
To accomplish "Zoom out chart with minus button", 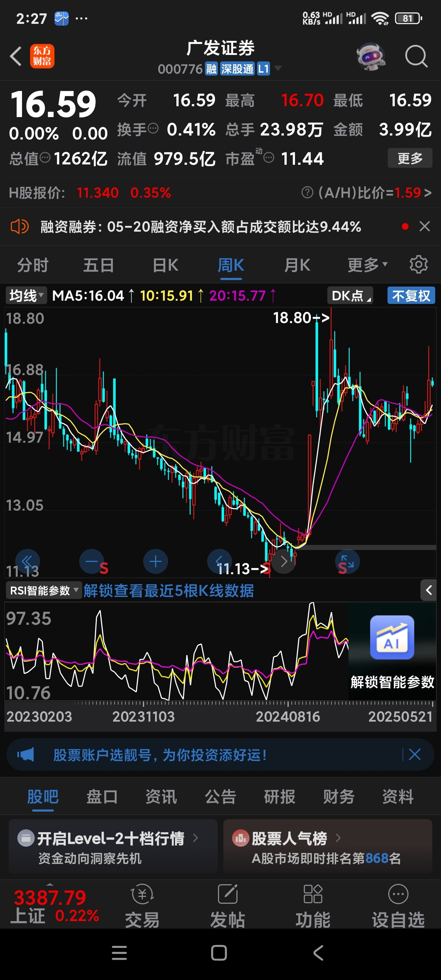I will click(91, 562).
